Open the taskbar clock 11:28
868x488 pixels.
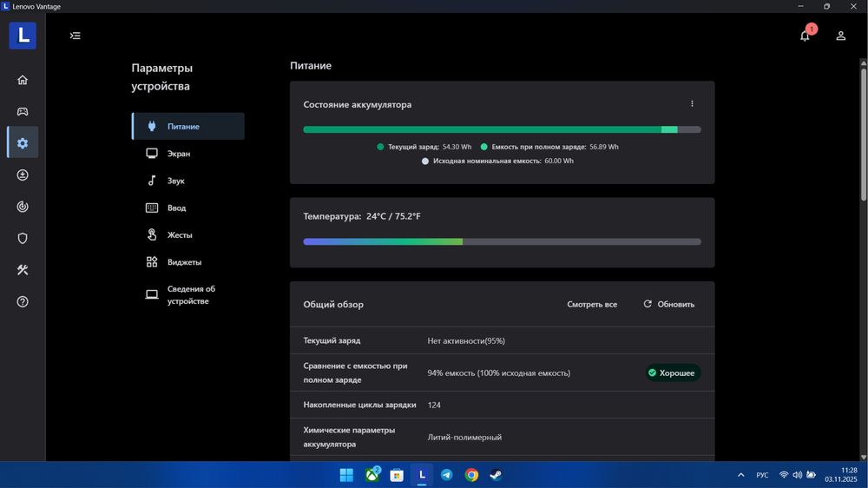841,475
